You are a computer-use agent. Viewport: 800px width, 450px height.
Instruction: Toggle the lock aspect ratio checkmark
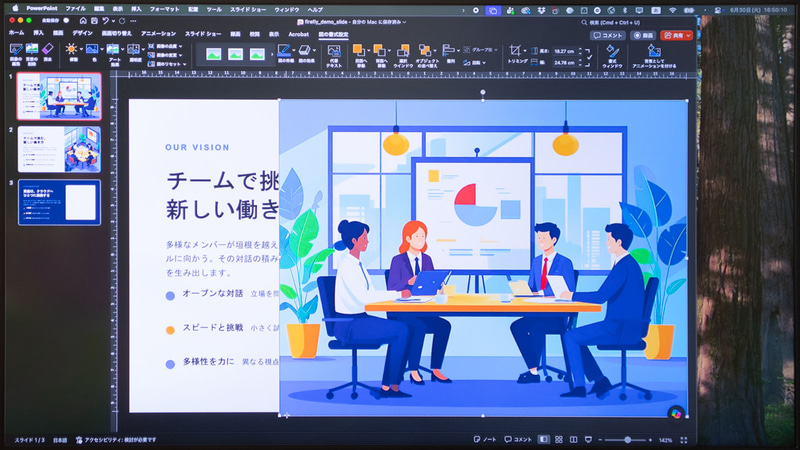[589, 57]
